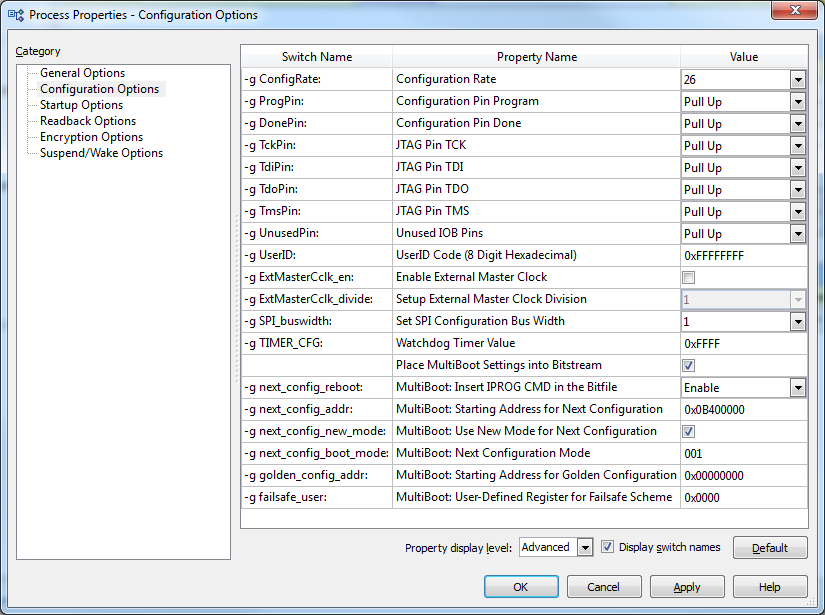The height and width of the screenshot is (615, 825).
Task: Click the Next Configuration Mode value 001
Action: (x=744, y=453)
